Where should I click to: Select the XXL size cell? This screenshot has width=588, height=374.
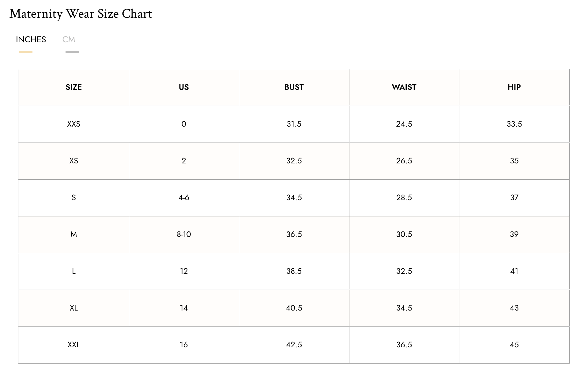point(73,345)
